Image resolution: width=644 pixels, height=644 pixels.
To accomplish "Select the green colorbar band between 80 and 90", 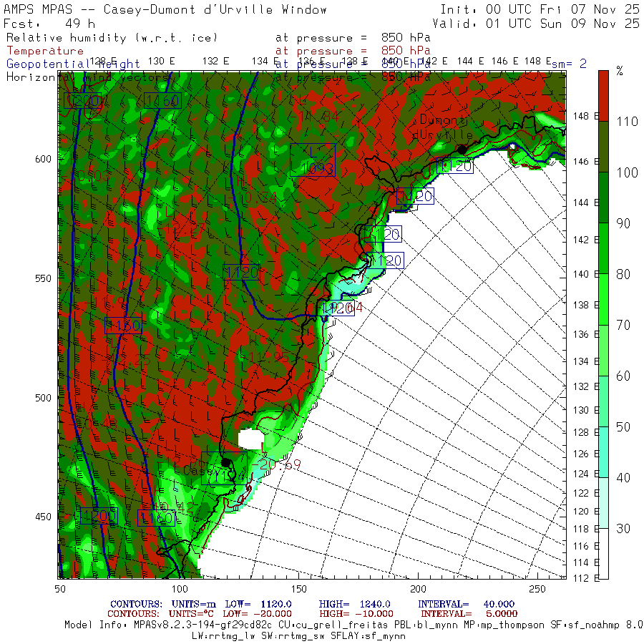I will pos(603,248).
